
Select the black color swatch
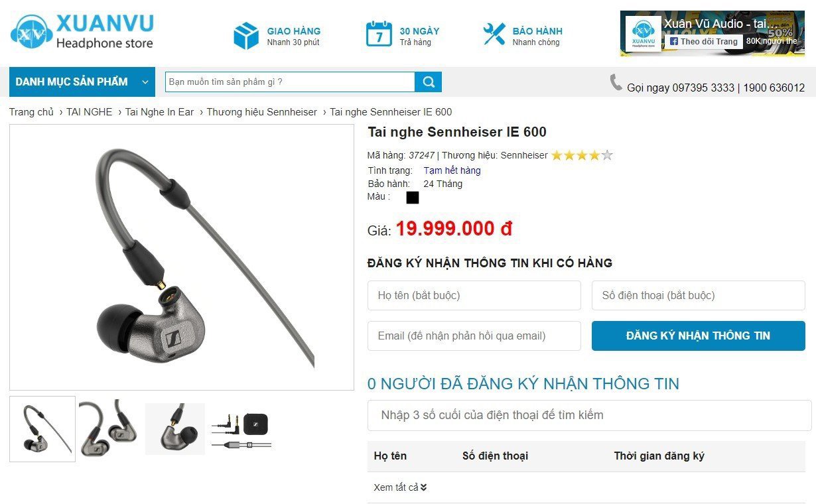413,198
